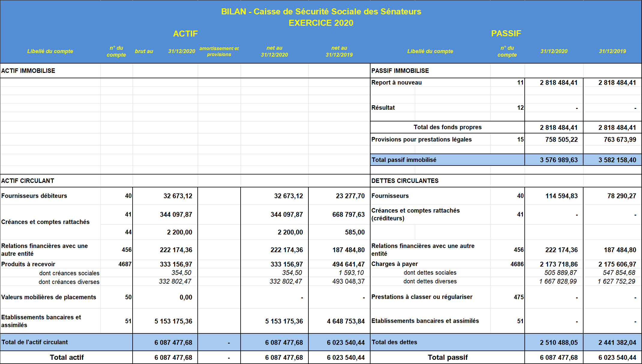Select Prestations à classer ou régulariser
Image resolution: width=642 pixels, height=364 pixels.
(422, 297)
